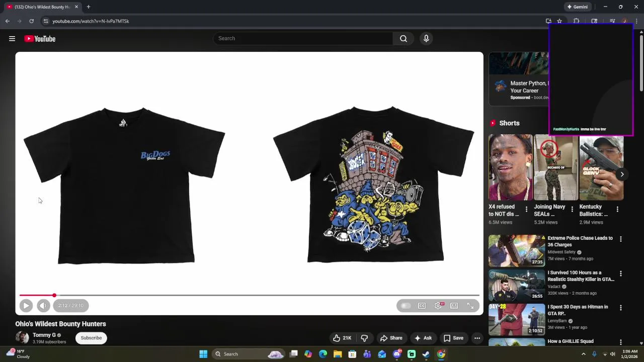Viewport: 644px width, 362px height.
Task: Open the sponsored 'Master Python' ad title
Action: click(x=529, y=87)
